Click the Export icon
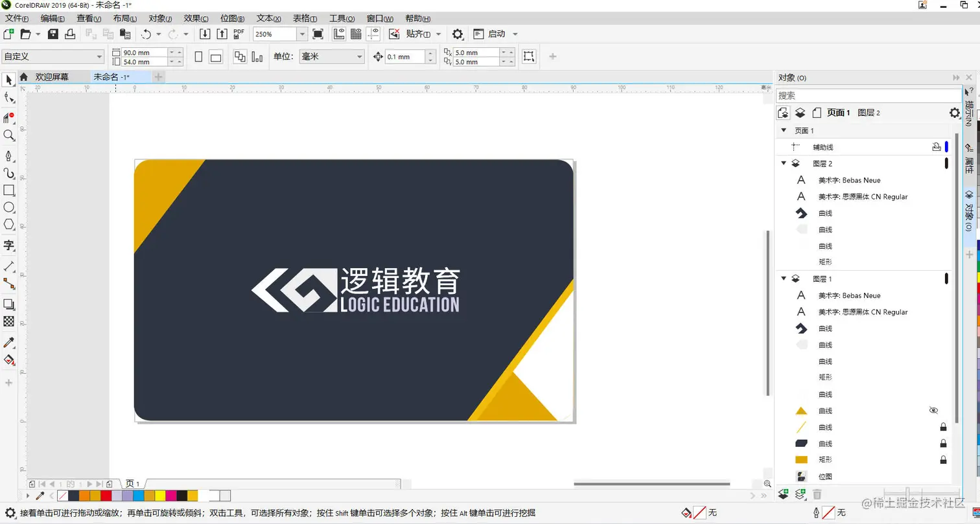The image size is (980, 524). tap(222, 34)
